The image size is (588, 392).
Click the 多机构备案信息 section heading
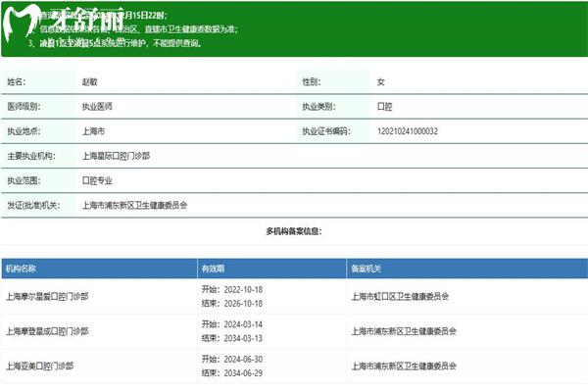[294, 231]
